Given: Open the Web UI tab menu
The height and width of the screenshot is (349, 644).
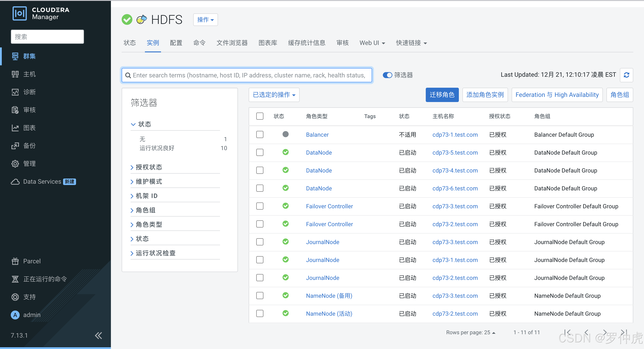Looking at the screenshot, I should pyautogui.click(x=372, y=43).
